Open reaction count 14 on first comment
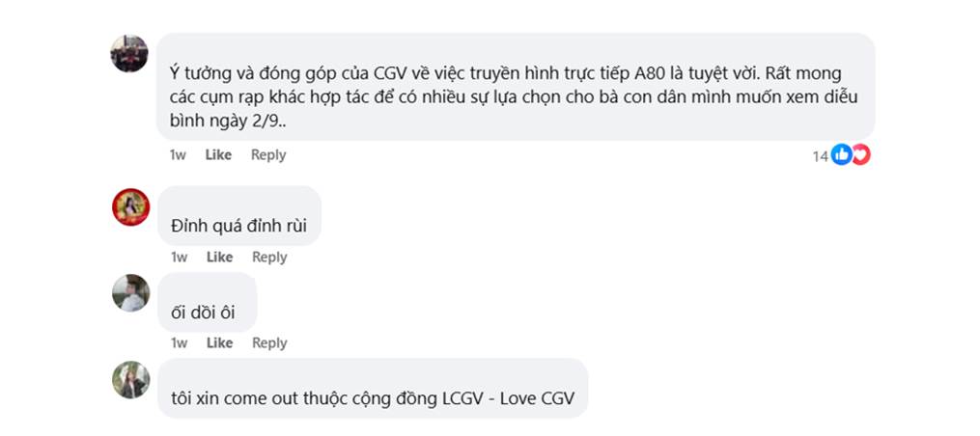Screen dimensions: 980x436 point(820,156)
